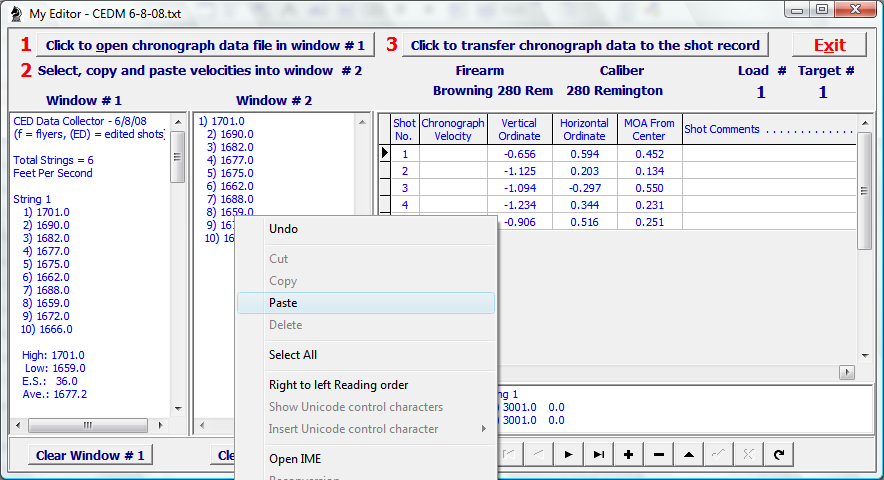Click Vertical Ordinate value -1.234

[x=520, y=205]
